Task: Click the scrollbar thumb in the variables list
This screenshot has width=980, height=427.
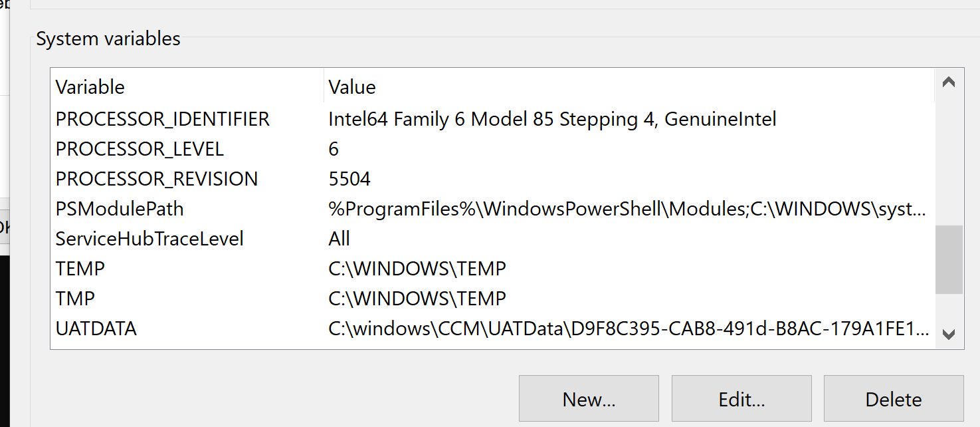Action: (949, 261)
